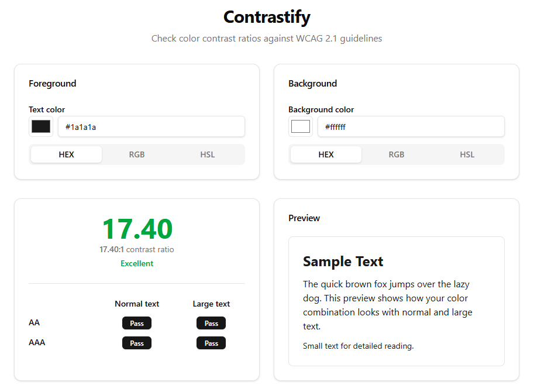Screen dimensions: 534x392
Task: Click the Sample Text preview heading
Action: tap(343, 262)
